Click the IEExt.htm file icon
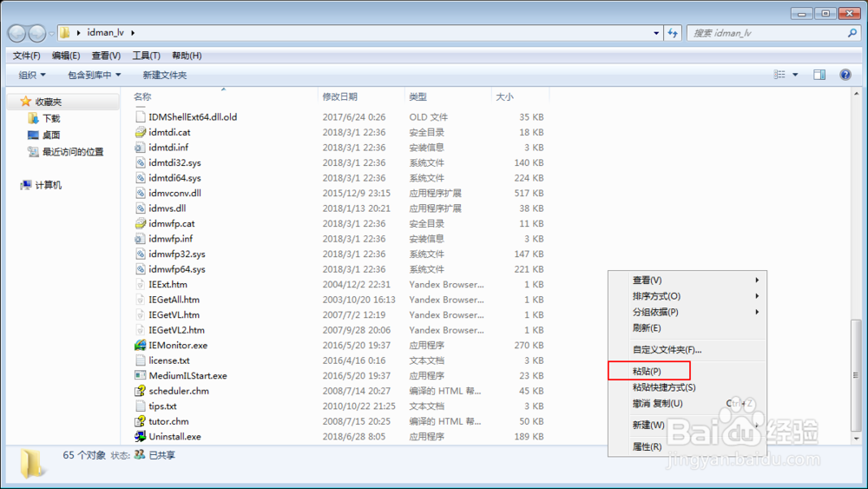The width and height of the screenshot is (868, 489). (x=141, y=284)
